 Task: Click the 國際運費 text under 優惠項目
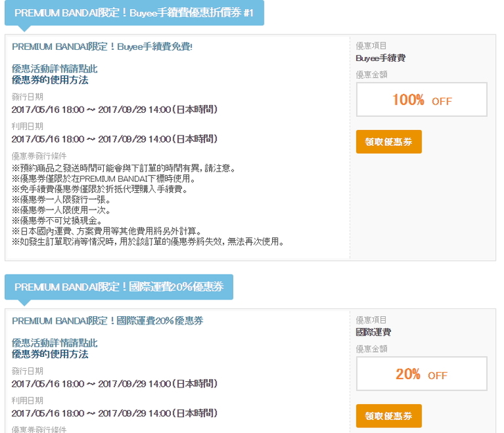click(373, 333)
